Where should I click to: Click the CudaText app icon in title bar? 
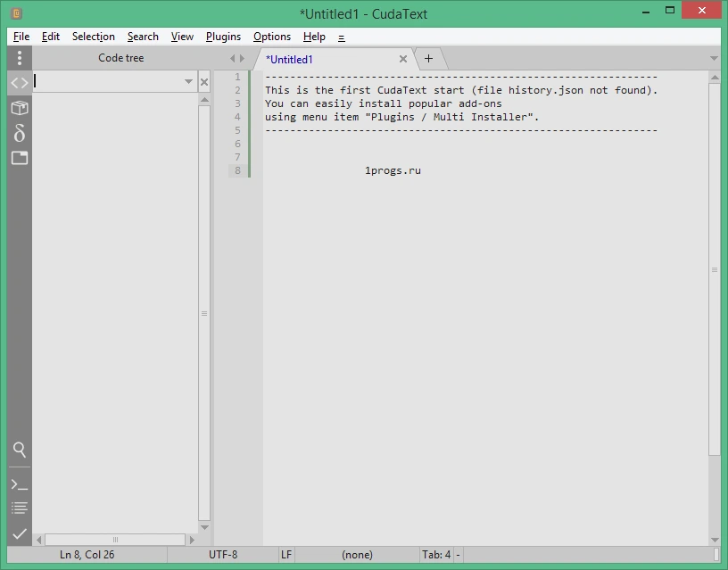pyautogui.click(x=16, y=13)
